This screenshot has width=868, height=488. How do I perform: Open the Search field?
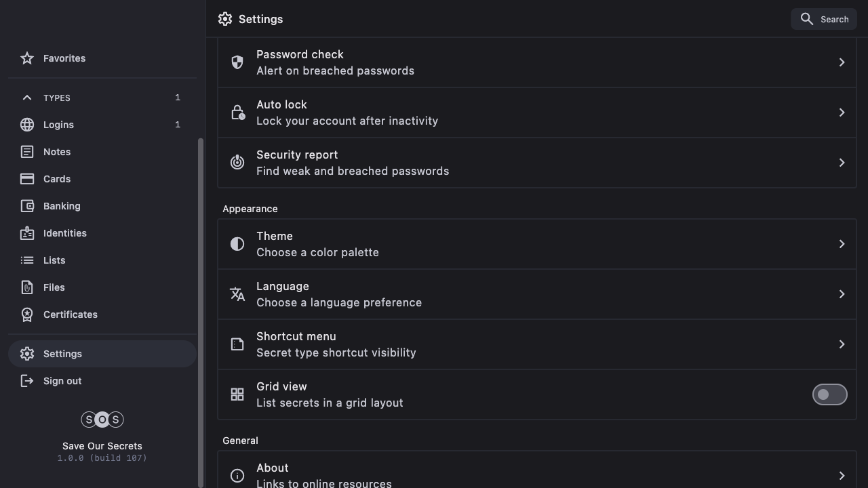tap(824, 19)
